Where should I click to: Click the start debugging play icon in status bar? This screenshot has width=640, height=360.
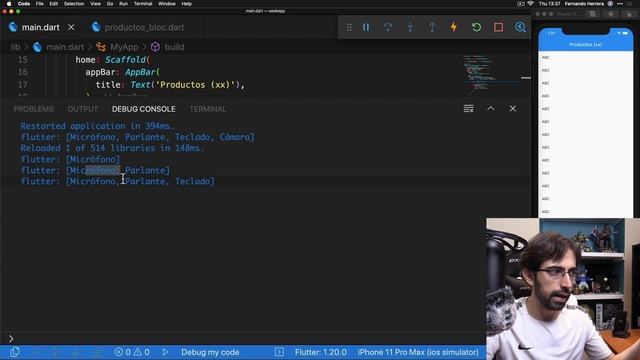[165, 352]
